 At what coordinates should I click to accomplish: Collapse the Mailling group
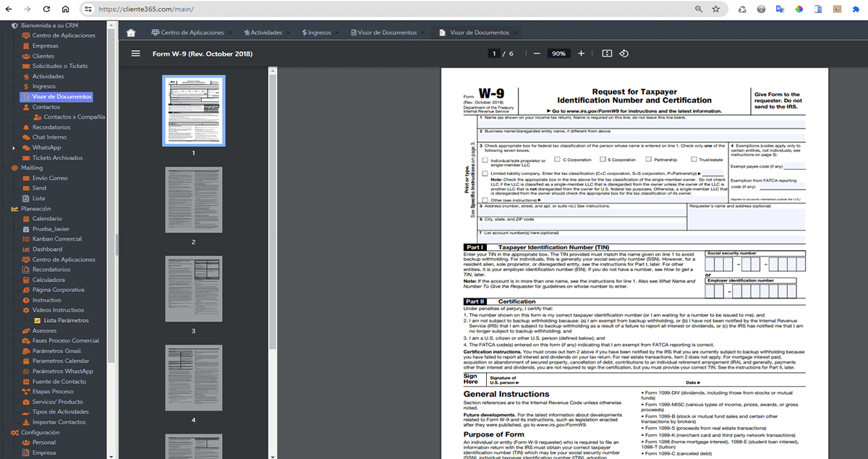click(x=4, y=168)
